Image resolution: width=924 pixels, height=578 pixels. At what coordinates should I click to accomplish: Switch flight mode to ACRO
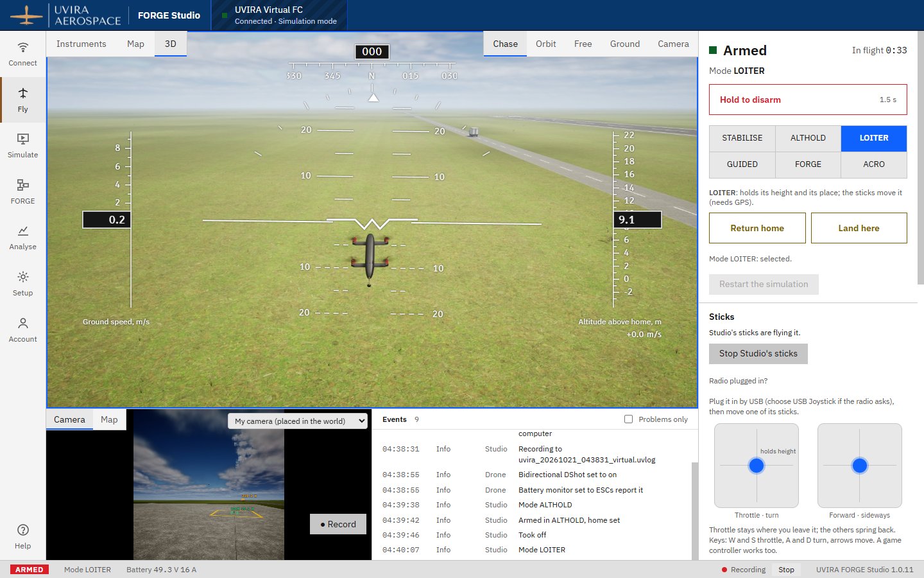pyautogui.click(x=874, y=164)
